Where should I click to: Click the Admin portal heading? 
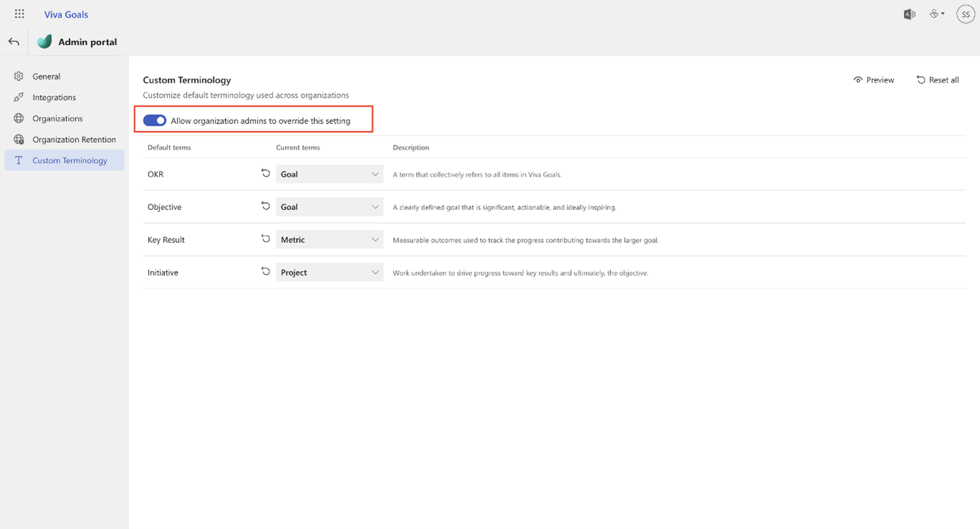point(87,42)
